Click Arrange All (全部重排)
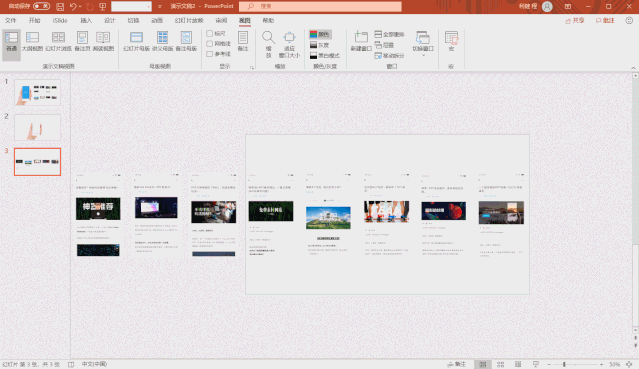The height and width of the screenshot is (369, 639). 389,34
